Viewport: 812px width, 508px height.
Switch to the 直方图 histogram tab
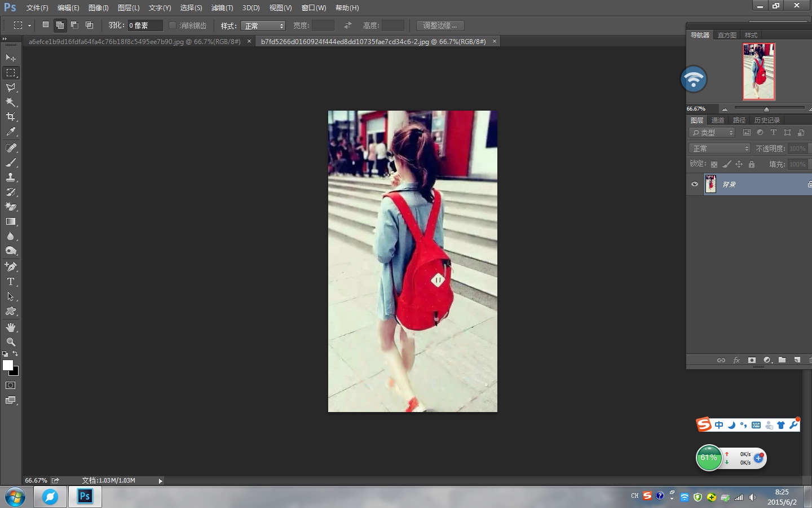pyautogui.click(x=727, y=35)
